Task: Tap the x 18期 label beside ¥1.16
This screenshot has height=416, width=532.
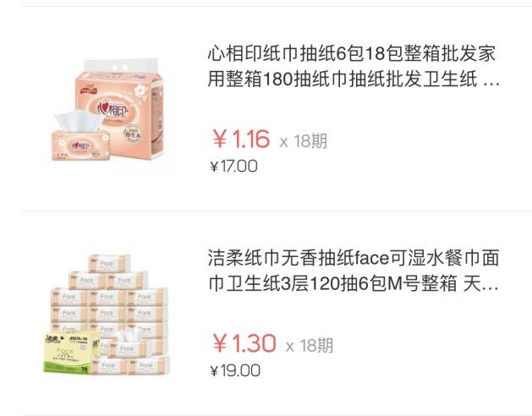Action: tap(304, 141)
